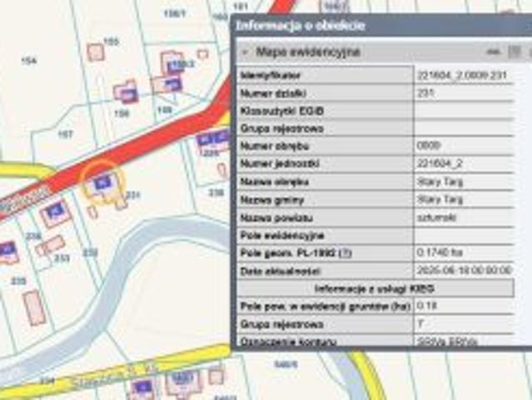
Task: Click the Informacje z usługi KIEG header
Action: (375, 289)
